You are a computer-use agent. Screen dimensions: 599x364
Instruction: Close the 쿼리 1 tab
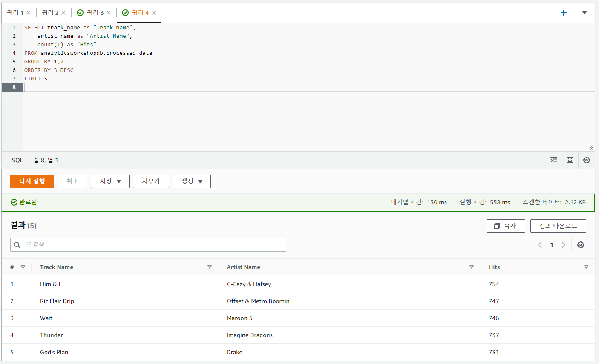click(x=29, y=13)
